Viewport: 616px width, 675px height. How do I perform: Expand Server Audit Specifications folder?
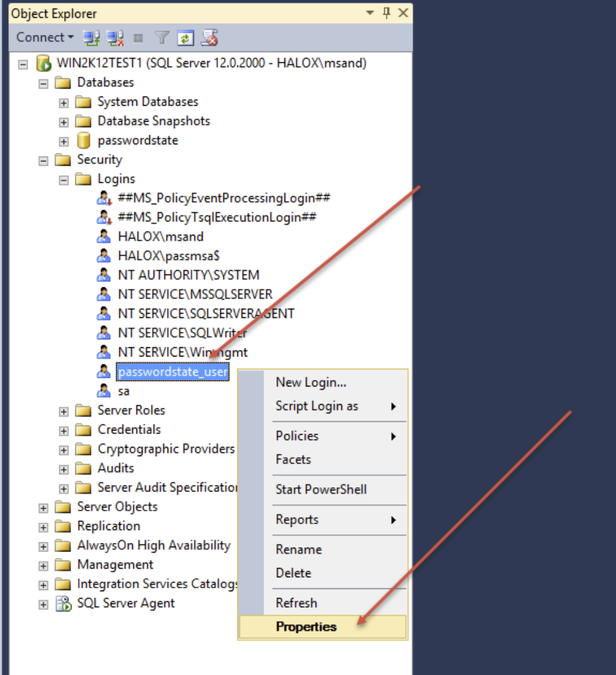(x=64, y=489)
